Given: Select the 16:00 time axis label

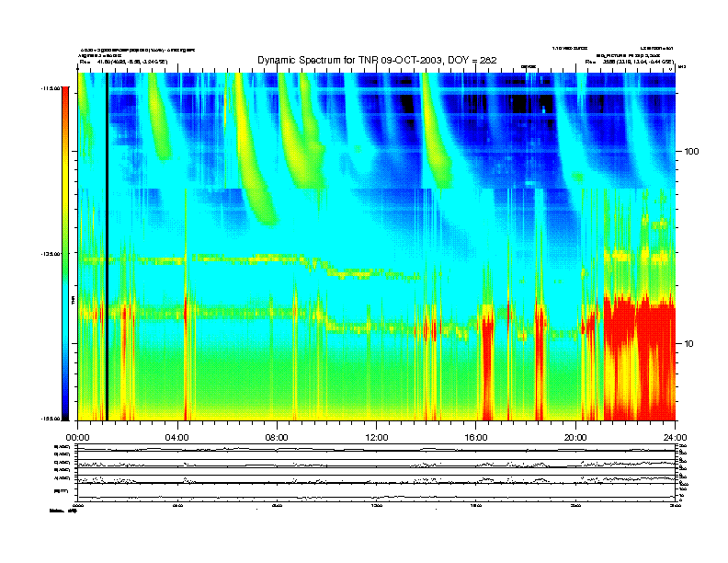Looking at the screenshot, I should pyautogui.click(x=476, y=438).
